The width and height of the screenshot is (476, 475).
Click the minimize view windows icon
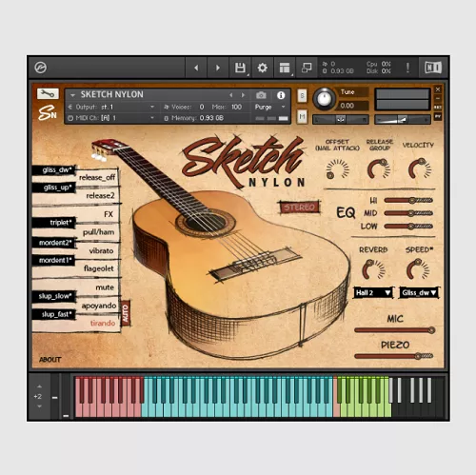307,68
